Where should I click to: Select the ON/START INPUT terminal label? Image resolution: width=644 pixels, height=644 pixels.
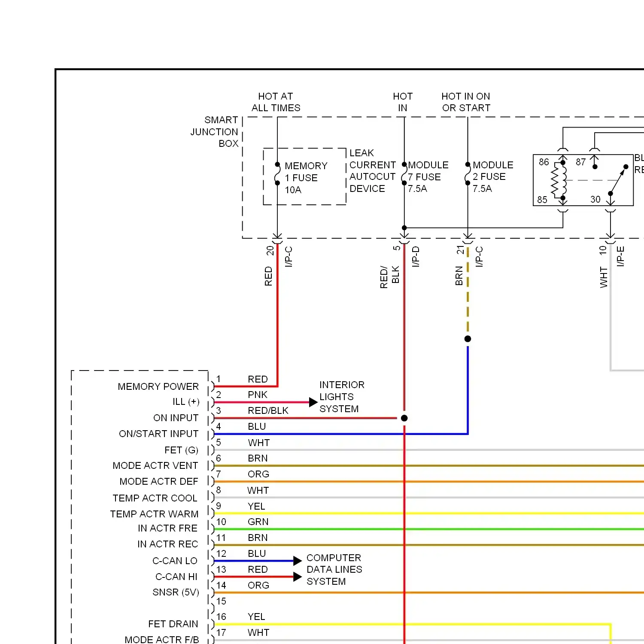pos(159,434)
